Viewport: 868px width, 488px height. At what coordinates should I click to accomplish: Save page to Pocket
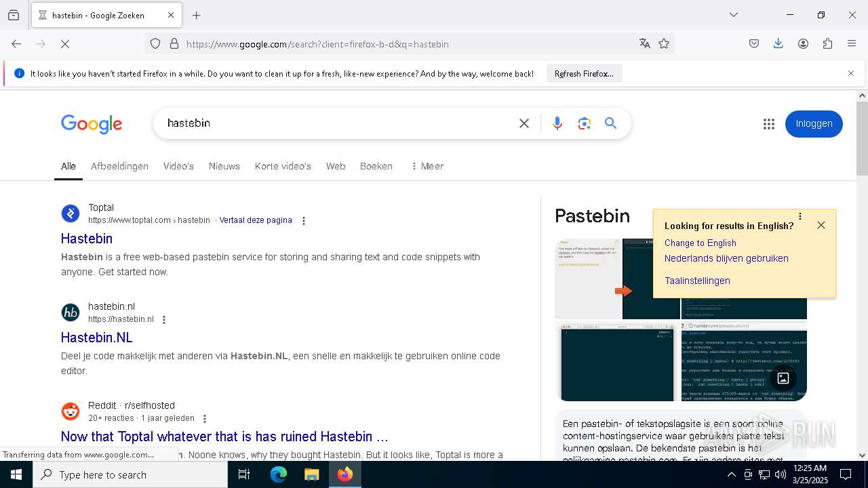tap(754, 44)
